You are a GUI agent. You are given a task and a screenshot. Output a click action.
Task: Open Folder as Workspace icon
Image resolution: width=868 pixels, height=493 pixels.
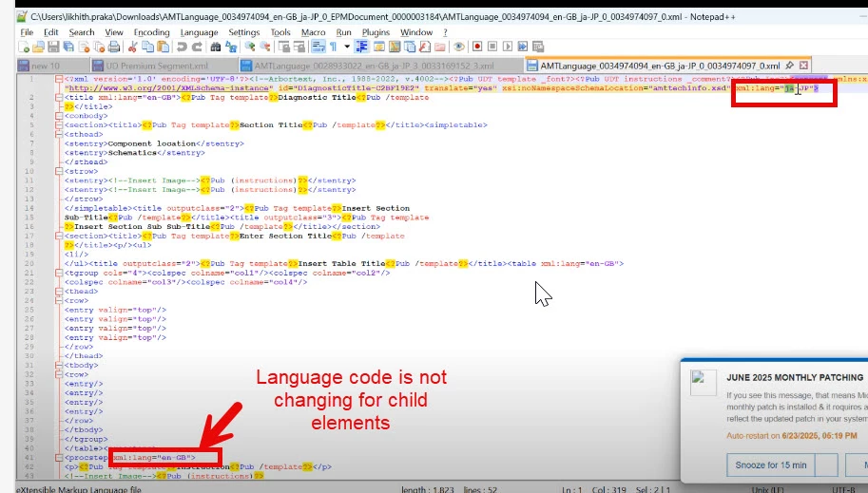(439, 47)
